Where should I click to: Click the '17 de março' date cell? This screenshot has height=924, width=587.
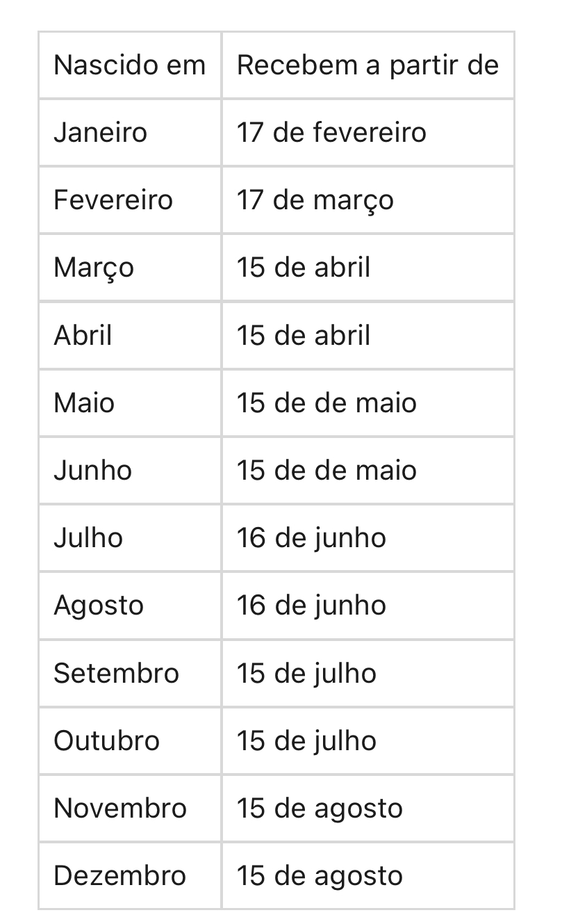[x=367, y=200]
